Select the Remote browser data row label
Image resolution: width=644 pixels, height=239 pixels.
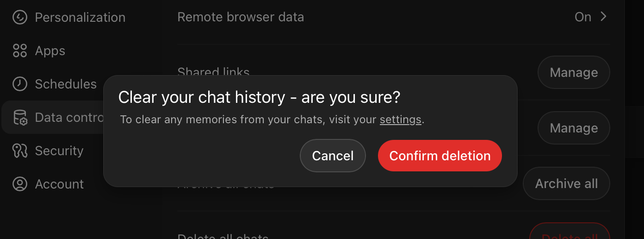point(241,17)
